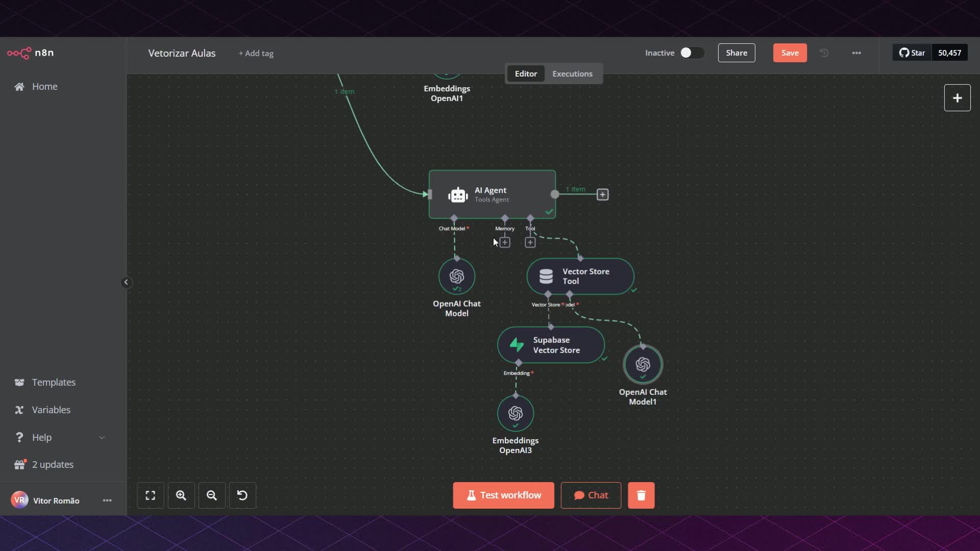
Task: Click the Share button
Action: point(736,53)
